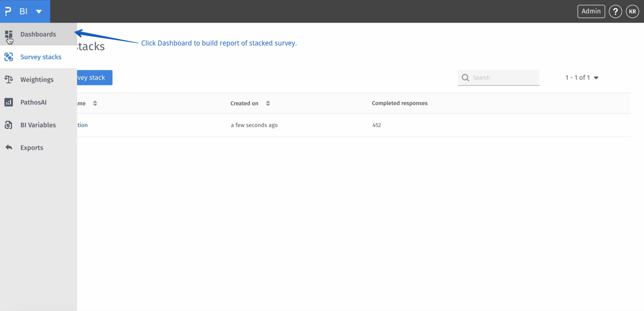Select BI Variables menu item
The width and height of the screenshot is (644, 311).
tap(38, 125)
